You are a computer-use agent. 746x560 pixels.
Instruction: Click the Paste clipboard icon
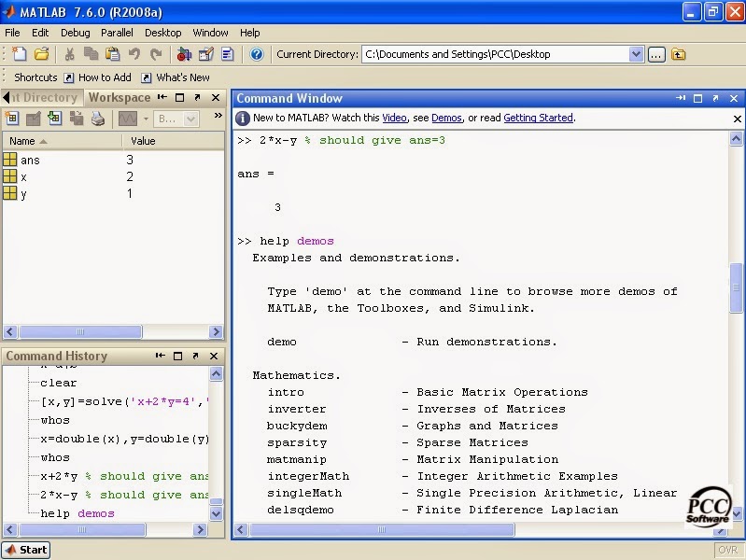pyautogui.click(x=112, y=54)
